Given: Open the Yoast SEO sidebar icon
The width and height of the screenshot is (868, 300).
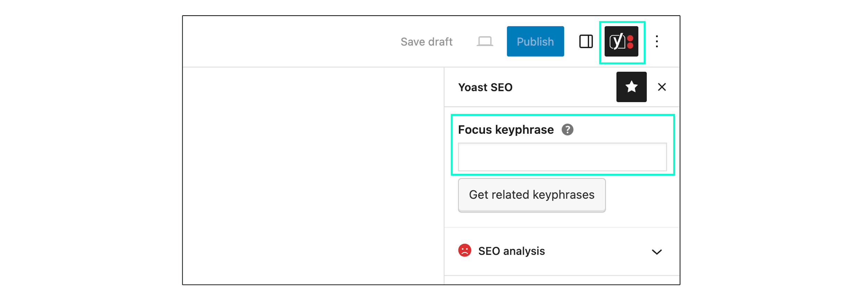Looking at the screenshot, I should pos(621,41).
